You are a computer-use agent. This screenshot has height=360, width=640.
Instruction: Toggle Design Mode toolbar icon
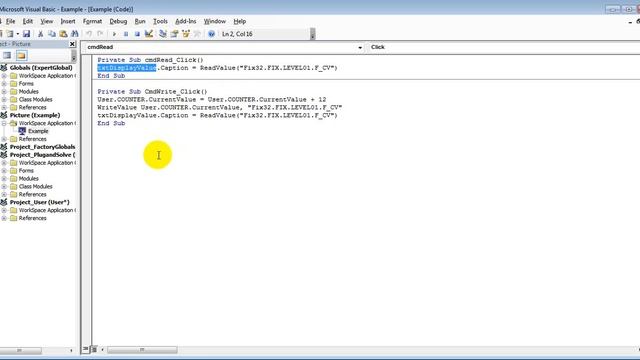[149, 34]
